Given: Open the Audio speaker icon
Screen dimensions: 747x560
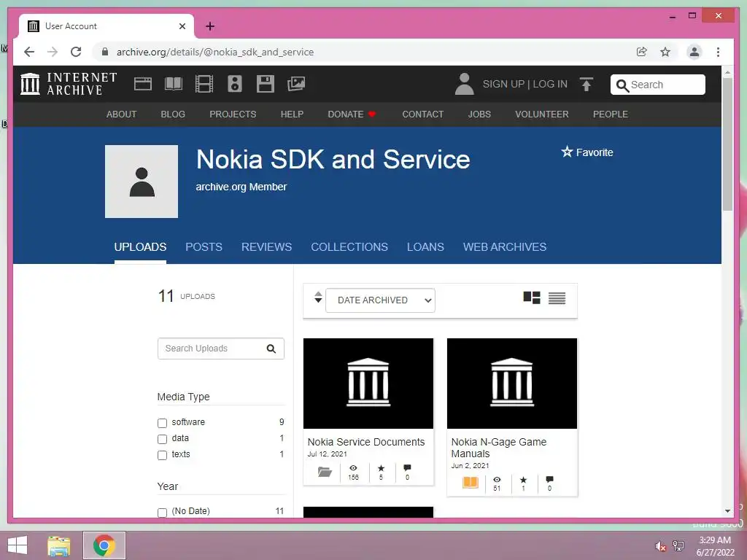Looking at the screenshot, I should tap(235, 84).
